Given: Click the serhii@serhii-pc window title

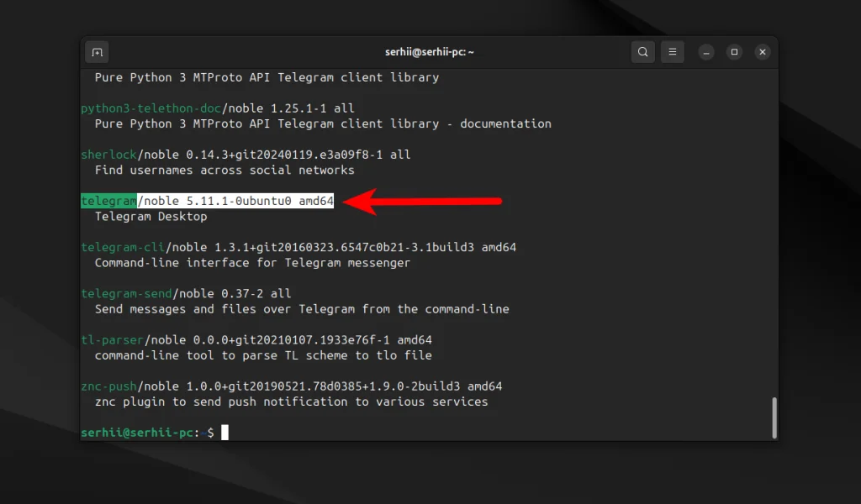Looking at the screenshot, I should tap(430, 52).
